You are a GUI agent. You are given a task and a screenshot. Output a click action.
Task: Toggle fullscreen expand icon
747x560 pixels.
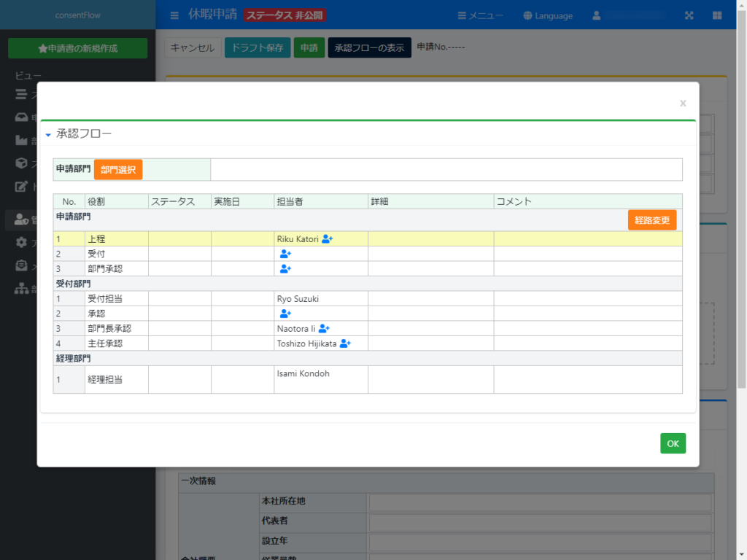pos(689,16)
